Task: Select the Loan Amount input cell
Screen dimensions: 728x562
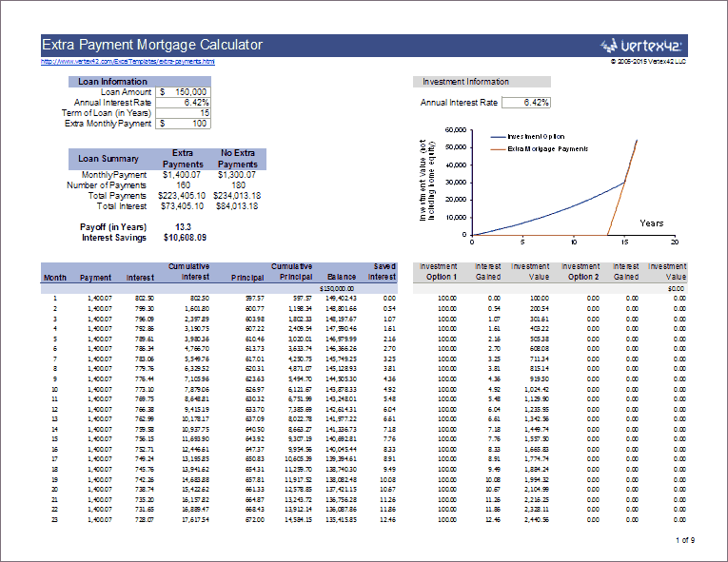Action: click(x=184, y=92)
